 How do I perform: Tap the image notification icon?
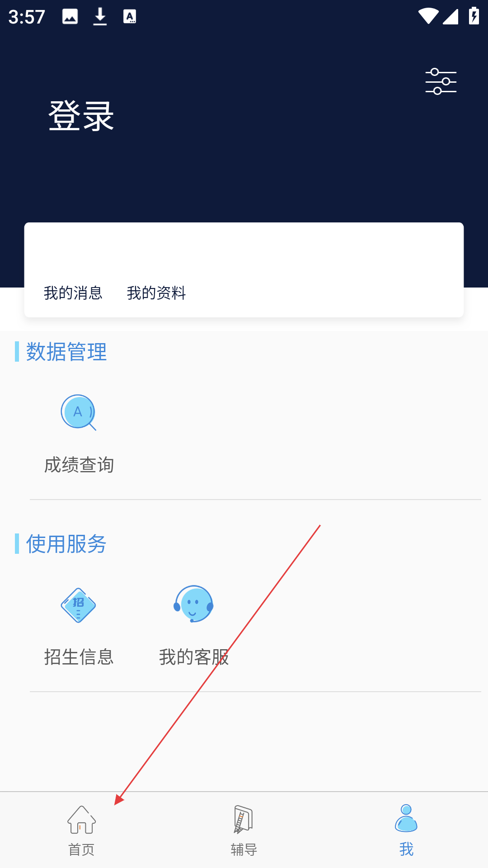pyautogui.click(x=70, y=17)
